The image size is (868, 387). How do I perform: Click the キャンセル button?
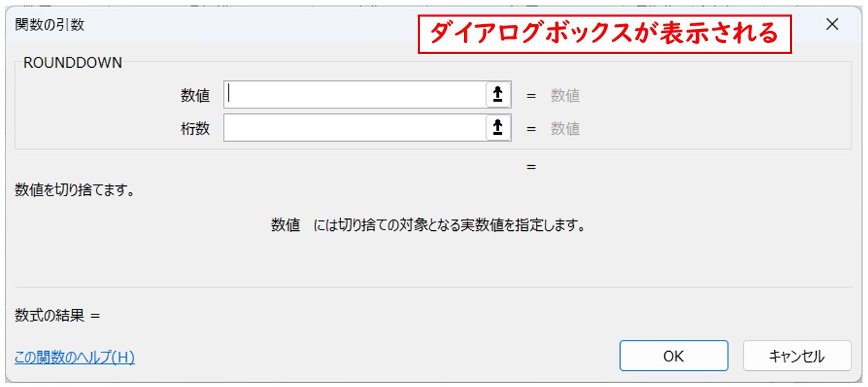[797, 356]
